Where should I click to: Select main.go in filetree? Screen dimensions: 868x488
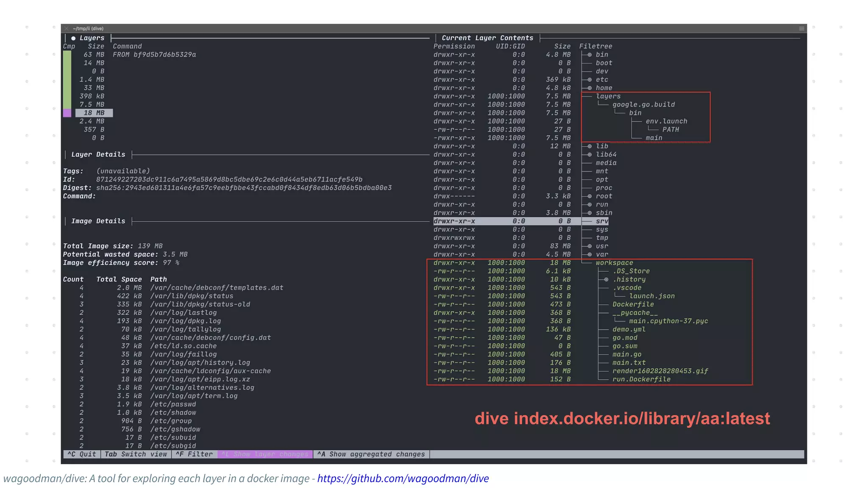pyautogui.click(x=627, y=355)
